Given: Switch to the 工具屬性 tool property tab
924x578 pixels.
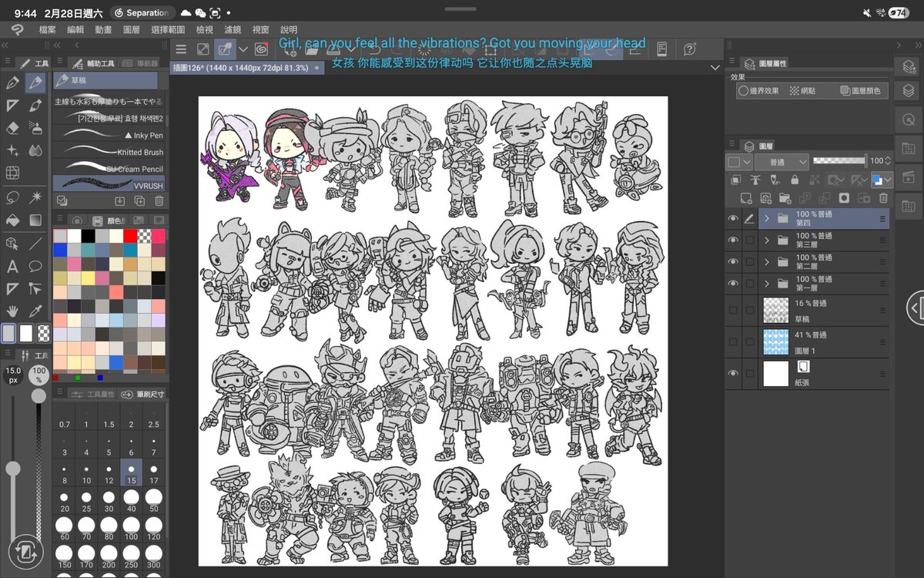Looking at the screenshot, I should point(94,394).
